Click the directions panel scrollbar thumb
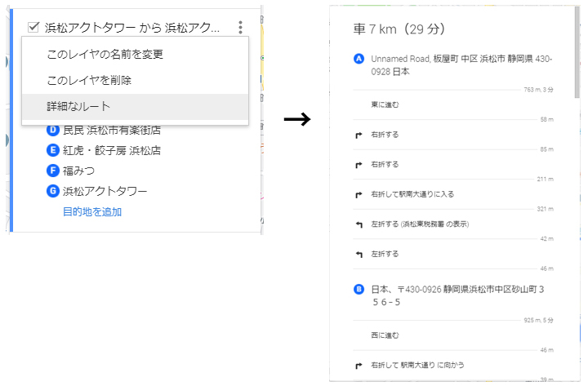Viewport: 588px width, 386px height. click(577, 51)
